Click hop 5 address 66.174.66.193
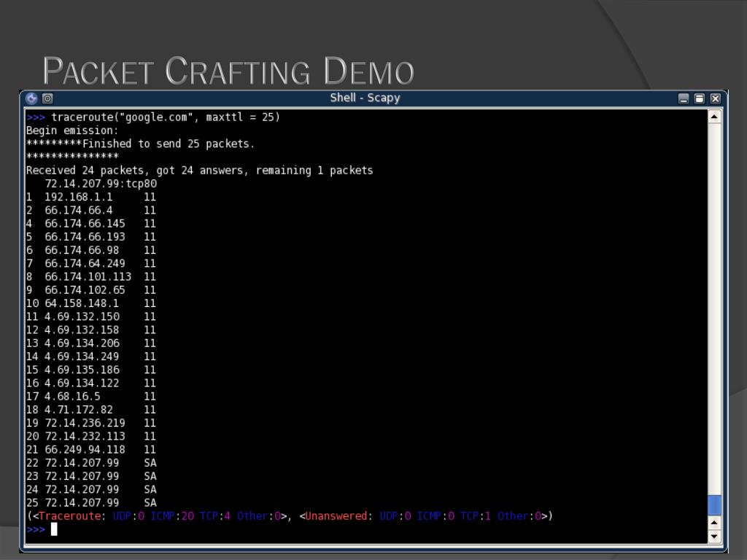Screen dimensions: 747x560 85,237
